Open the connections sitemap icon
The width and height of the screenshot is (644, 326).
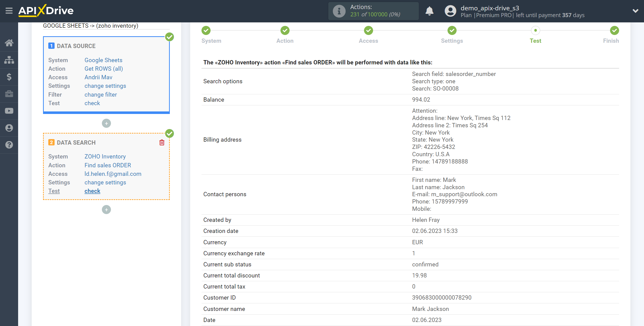(x=9, y=60)
